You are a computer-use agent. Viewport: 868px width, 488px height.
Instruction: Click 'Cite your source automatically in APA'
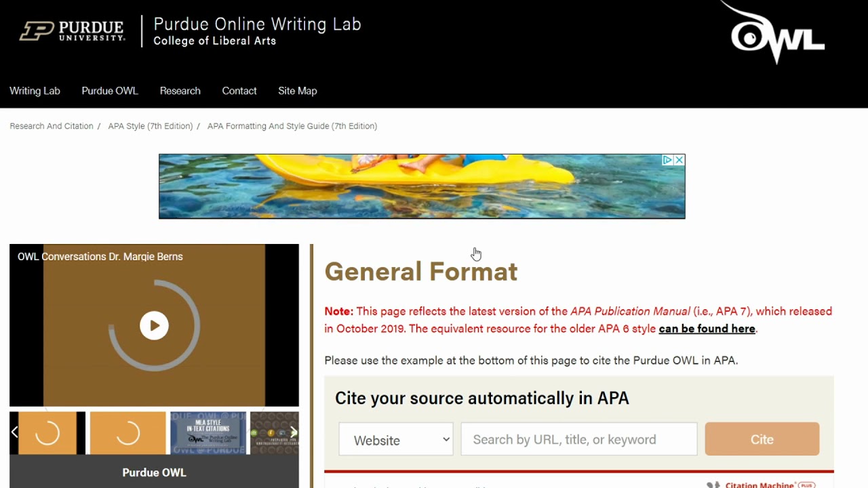tap(482, 398)
